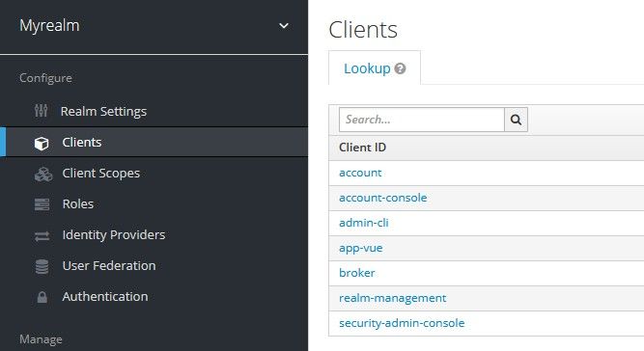Screen dimensions: 644x351
Task: Click the Clients page heading
Action: pyautogui.click(x=363, y=30)
